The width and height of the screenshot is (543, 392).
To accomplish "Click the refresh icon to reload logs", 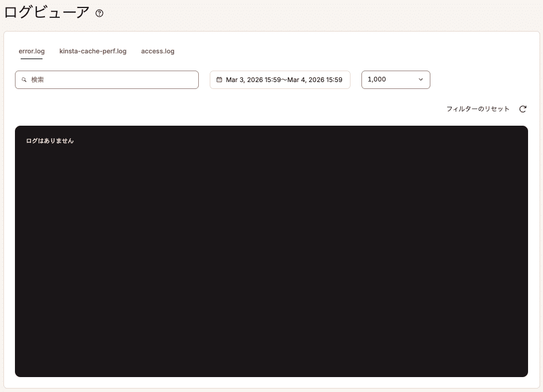I will [522, 108].
